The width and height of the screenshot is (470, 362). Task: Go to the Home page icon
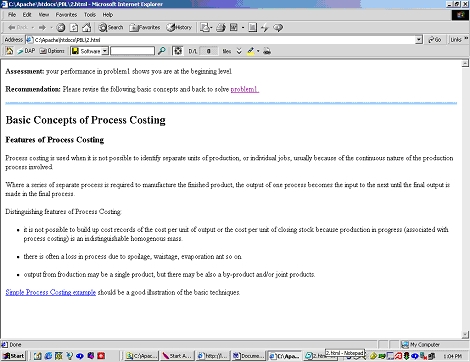[87, 28]
